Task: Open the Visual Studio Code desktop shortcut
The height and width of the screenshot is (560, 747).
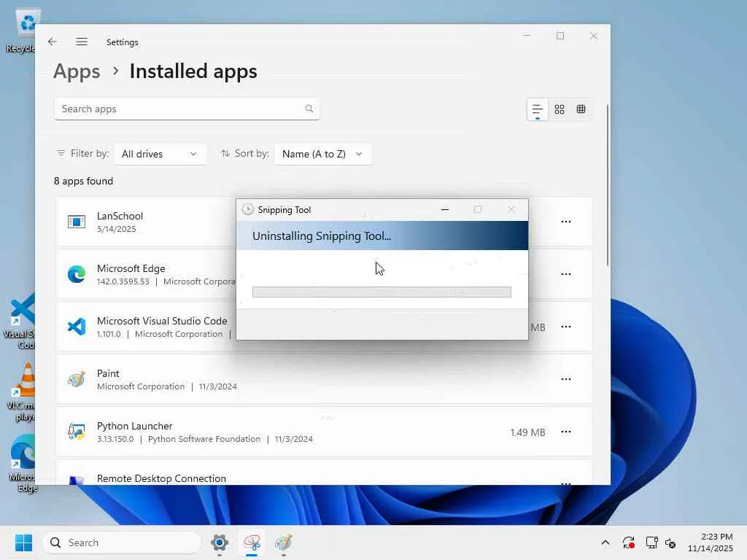Action: pos(20,322)
